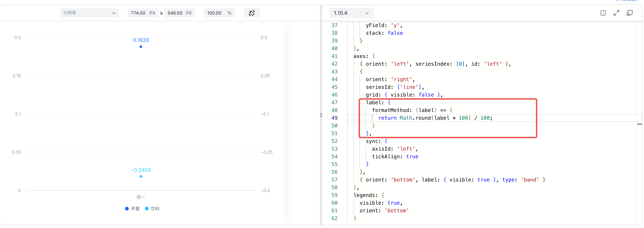
Task: Toggle the 饮料 legend item
Action: 152,209
